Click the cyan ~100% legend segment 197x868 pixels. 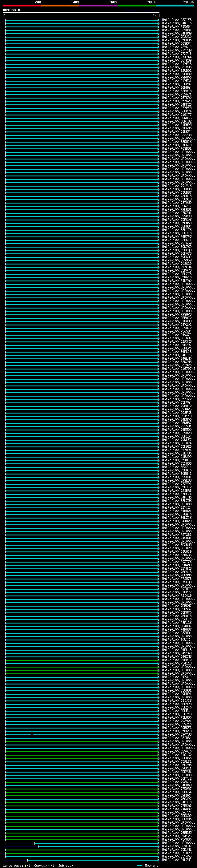[x=175, y=6]
